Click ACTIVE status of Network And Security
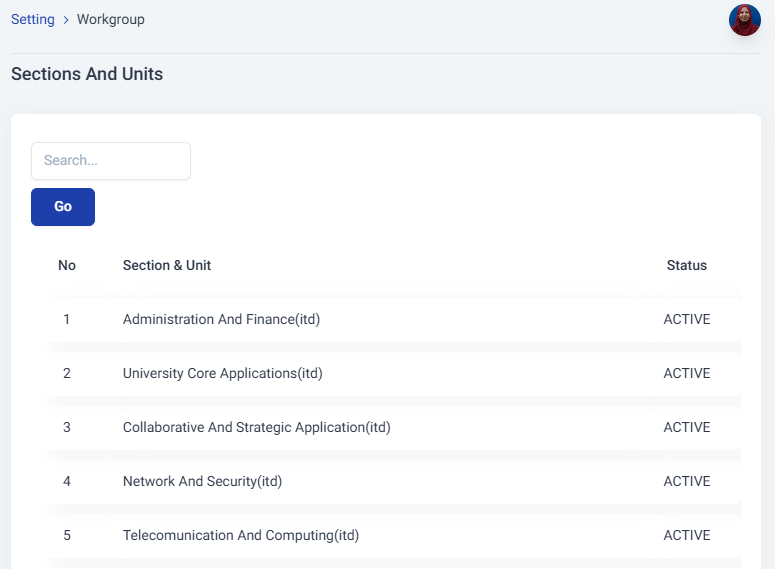Image resolution: width=775 pixels, height=569 pixels. pyautogui.click(x=686, y=482)
